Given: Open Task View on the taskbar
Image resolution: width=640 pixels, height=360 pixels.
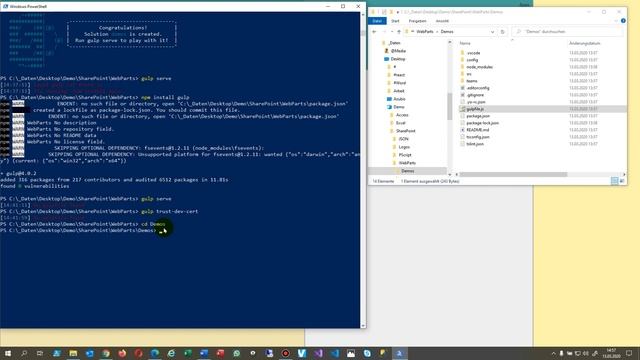Looking at the screenshot, I should (40, 353).
